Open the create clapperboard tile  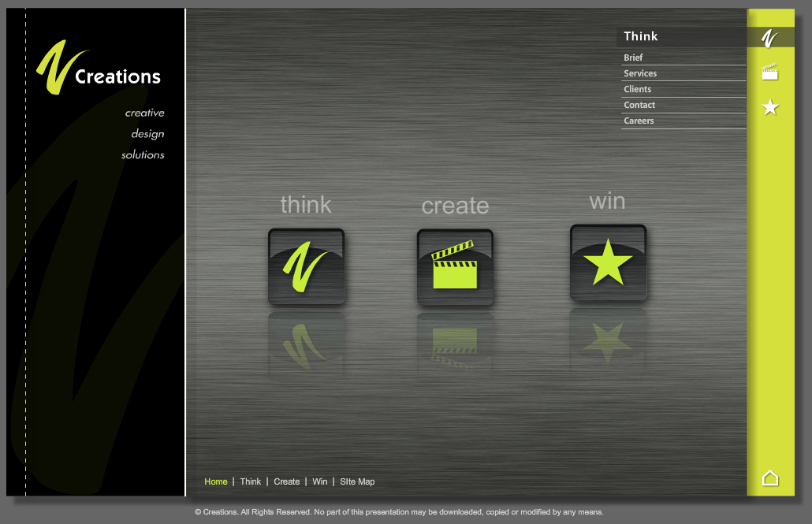(x=455, y=267)
